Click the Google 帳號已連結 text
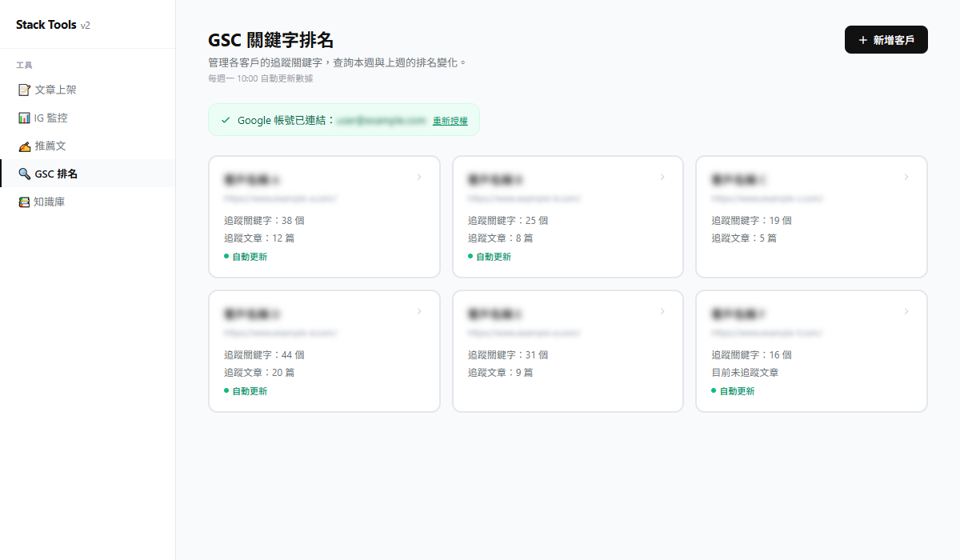Screen dimensions: 960x560 coord(286,120)
